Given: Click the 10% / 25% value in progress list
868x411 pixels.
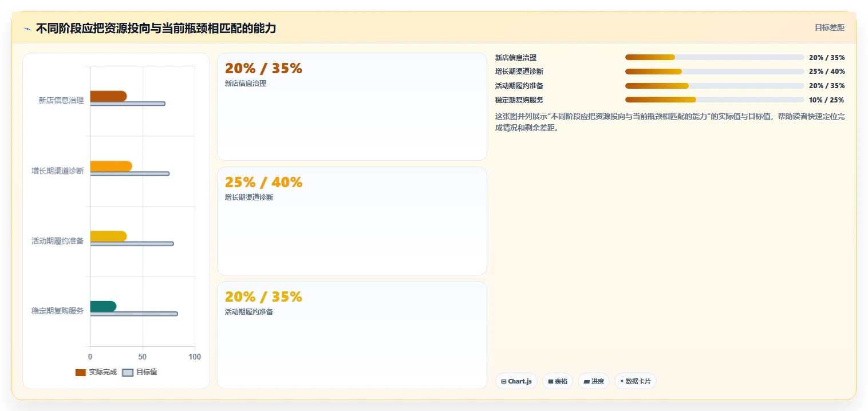Looking at the screenshot, I should pyautogui.click(x=826, y=100).
